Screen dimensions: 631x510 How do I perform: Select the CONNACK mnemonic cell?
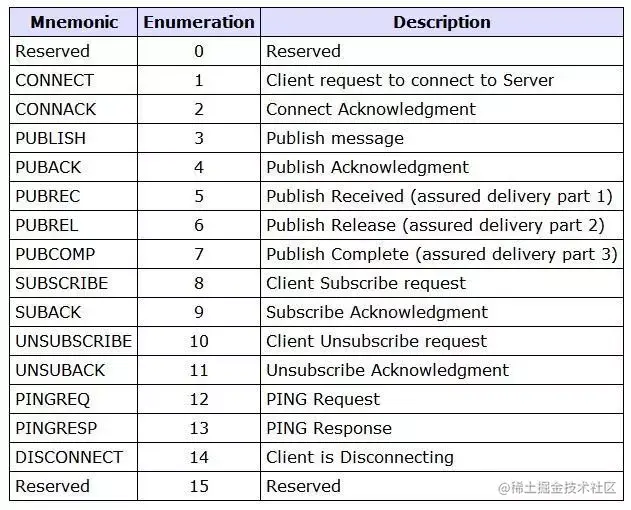(54, 109)
